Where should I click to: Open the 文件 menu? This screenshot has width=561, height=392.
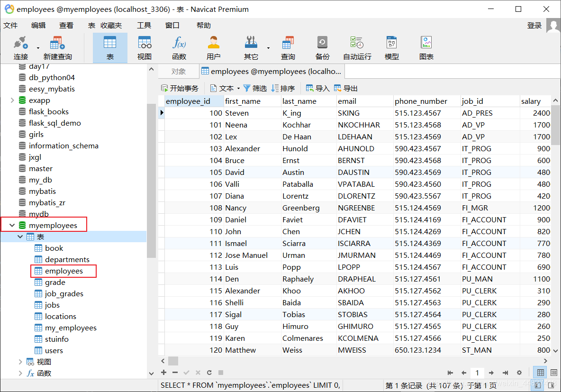[10, 26]
